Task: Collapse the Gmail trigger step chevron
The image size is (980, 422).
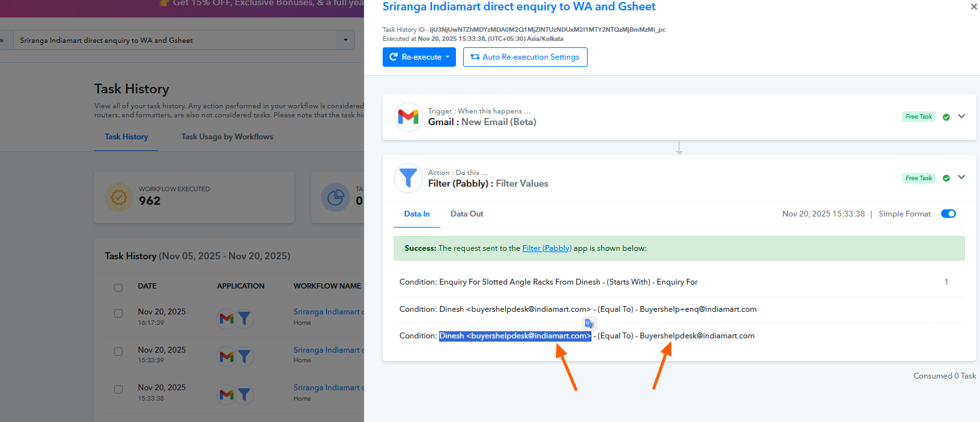Action: click(x=962, y=116)
